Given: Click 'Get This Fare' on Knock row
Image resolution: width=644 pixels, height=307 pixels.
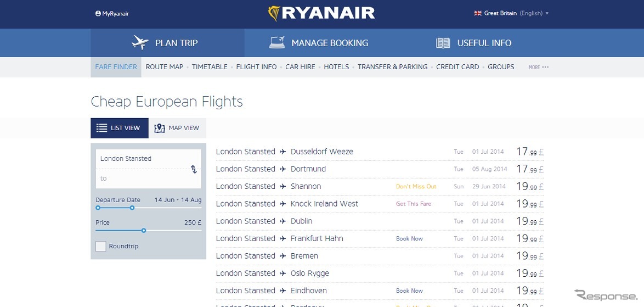Looking at the screenshot, I should click(414, 204).
